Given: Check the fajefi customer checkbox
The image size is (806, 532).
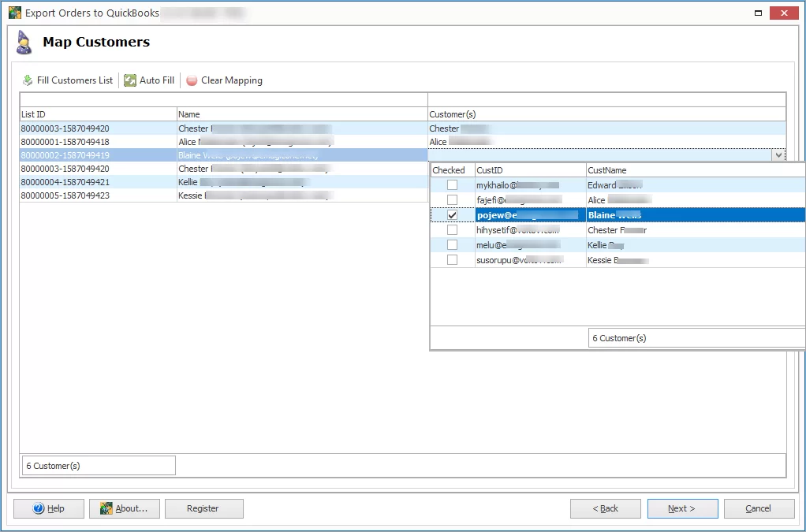Looking at the screenshot, I should point(453,199).
